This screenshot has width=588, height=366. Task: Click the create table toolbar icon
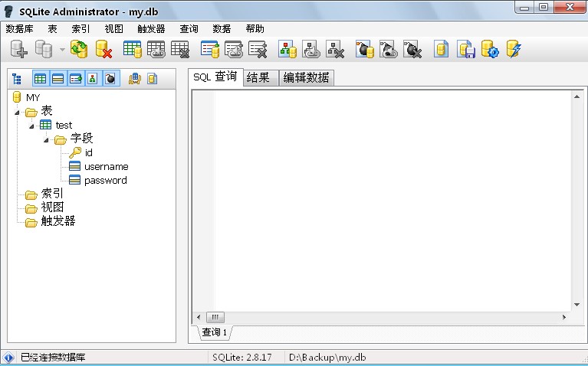pos(133,49)
